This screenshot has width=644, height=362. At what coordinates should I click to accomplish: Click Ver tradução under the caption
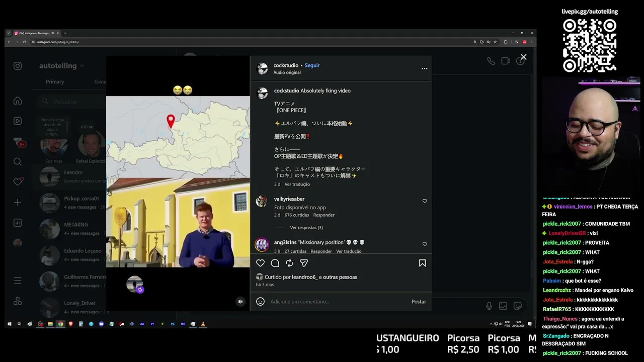pos(297,185)
